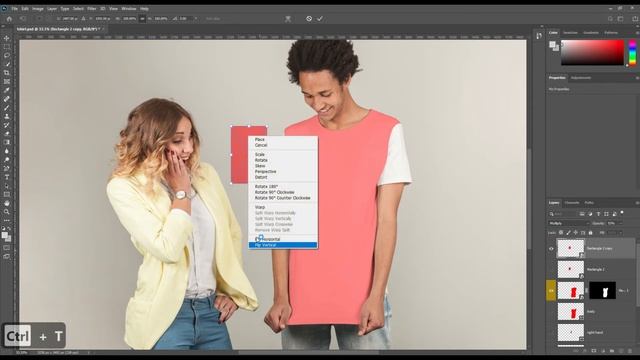Click the lock position icon in Layers
The width and height of the screenshot is (640, 360).
coord(576,233)
